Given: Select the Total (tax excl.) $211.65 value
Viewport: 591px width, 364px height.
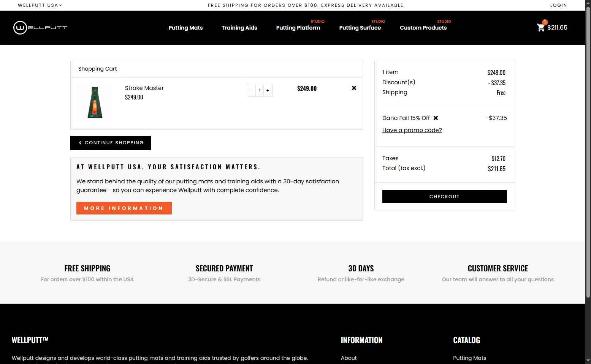Looking at the screenshot, I should tap(497, 169).
